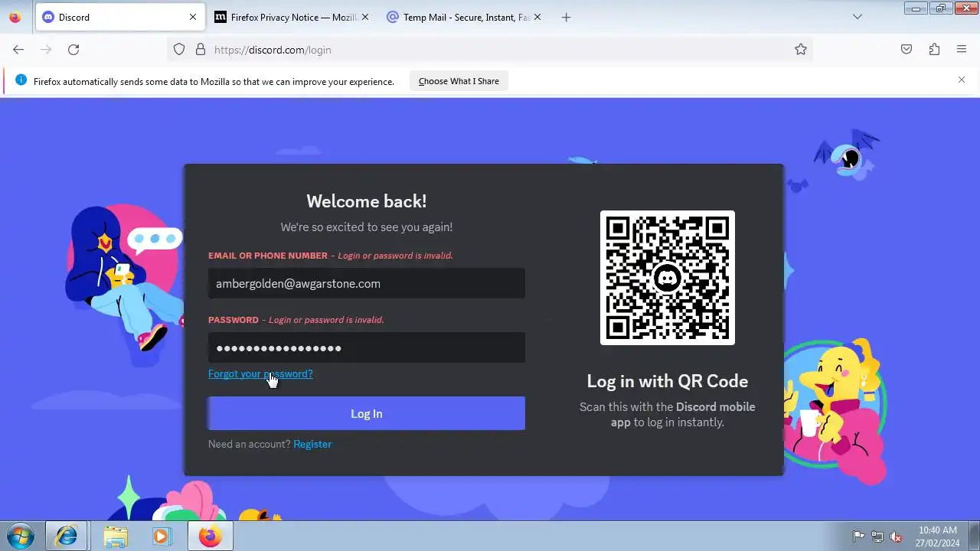Open the Register link
Image resolution: width=980 pixels, height=551 pixels.
(312, 444)
